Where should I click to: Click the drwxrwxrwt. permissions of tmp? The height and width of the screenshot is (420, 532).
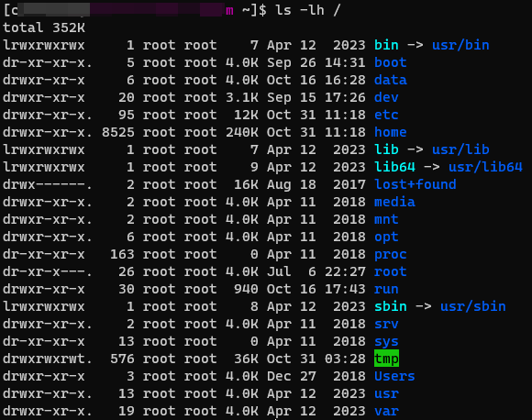[x=48, y=359]
